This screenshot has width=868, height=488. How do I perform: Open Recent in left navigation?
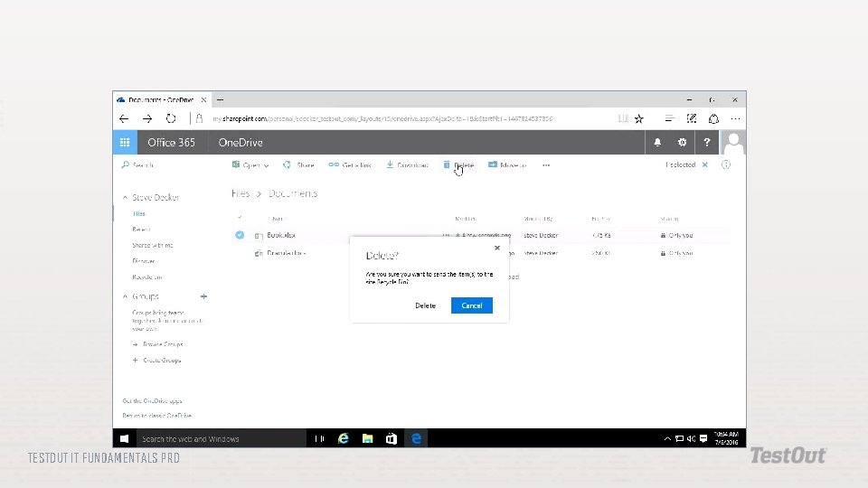141,229
